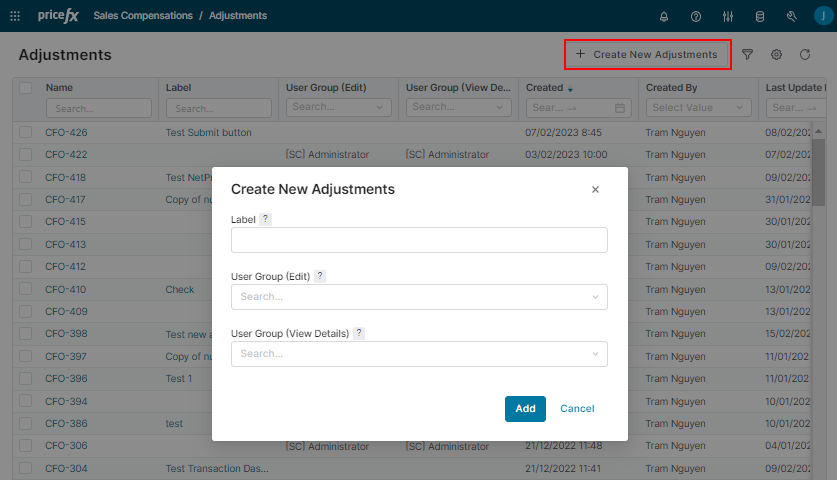This screenshot has width=837, height=480.
Task: Open the sliders configuration icon in header
Action: [x=728, y=16]
